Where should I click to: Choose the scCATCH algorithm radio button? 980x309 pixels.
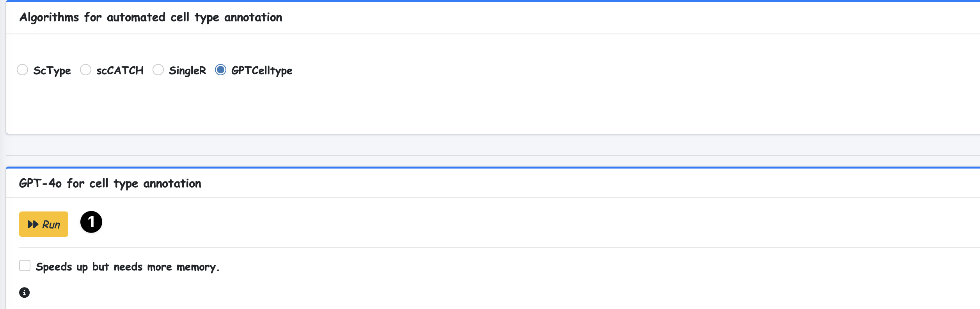(x=85, y=70)
